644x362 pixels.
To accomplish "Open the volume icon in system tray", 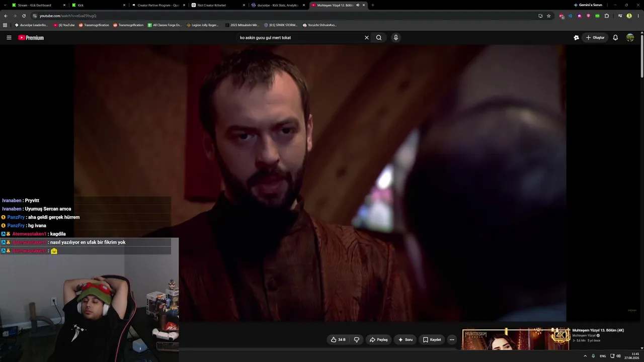I will [x=618, y=356].
